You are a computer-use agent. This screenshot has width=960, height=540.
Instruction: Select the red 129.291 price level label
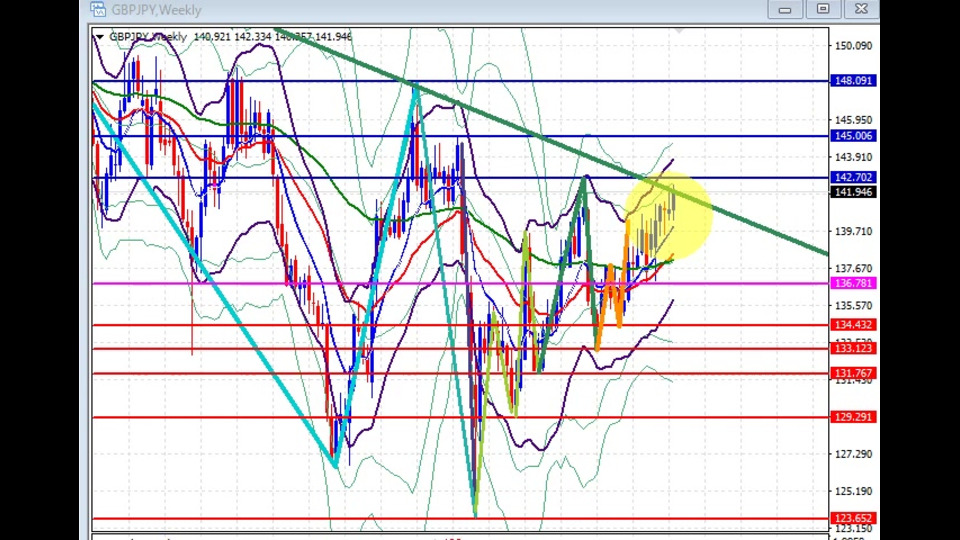[x=853, y=417]
